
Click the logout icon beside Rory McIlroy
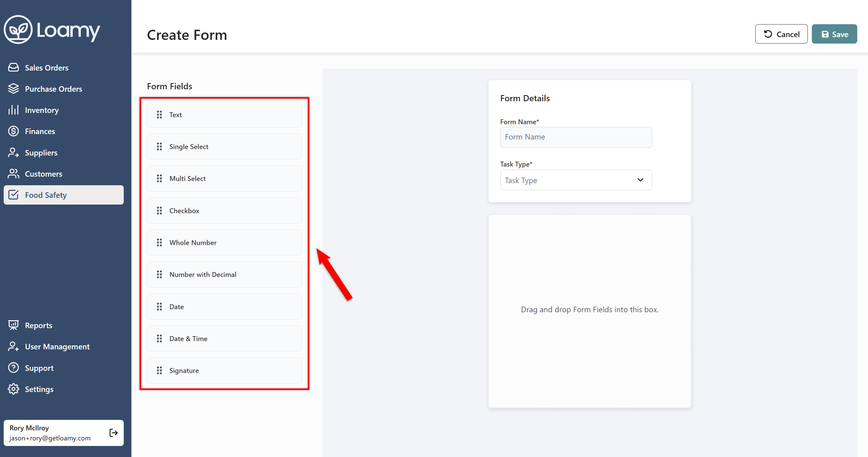click(x=114, y=433)
